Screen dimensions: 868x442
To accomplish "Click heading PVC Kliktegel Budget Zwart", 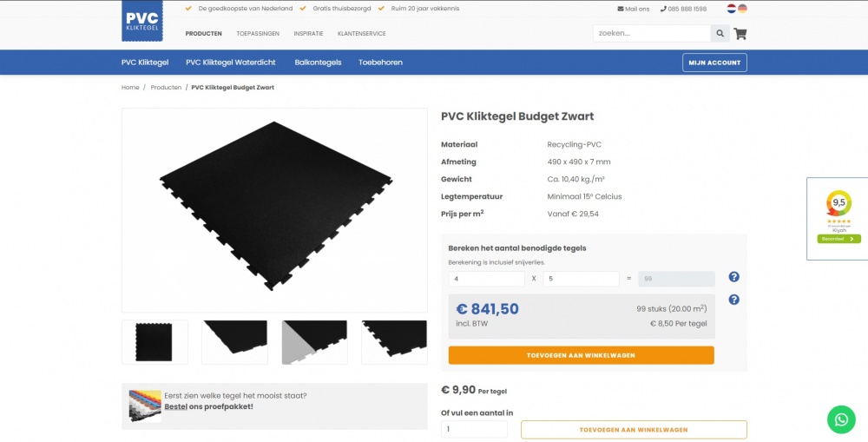I will 517,116.
